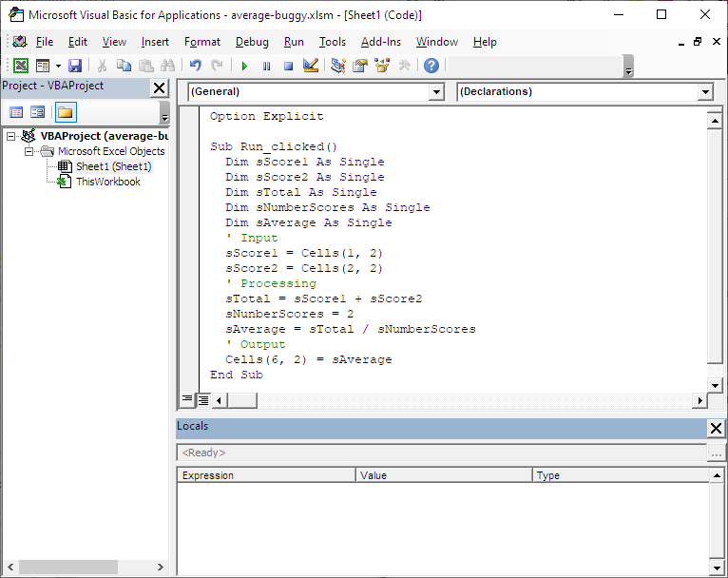Open the Add-Ins menu
728x578 pixels.
[x=381, y=42]
